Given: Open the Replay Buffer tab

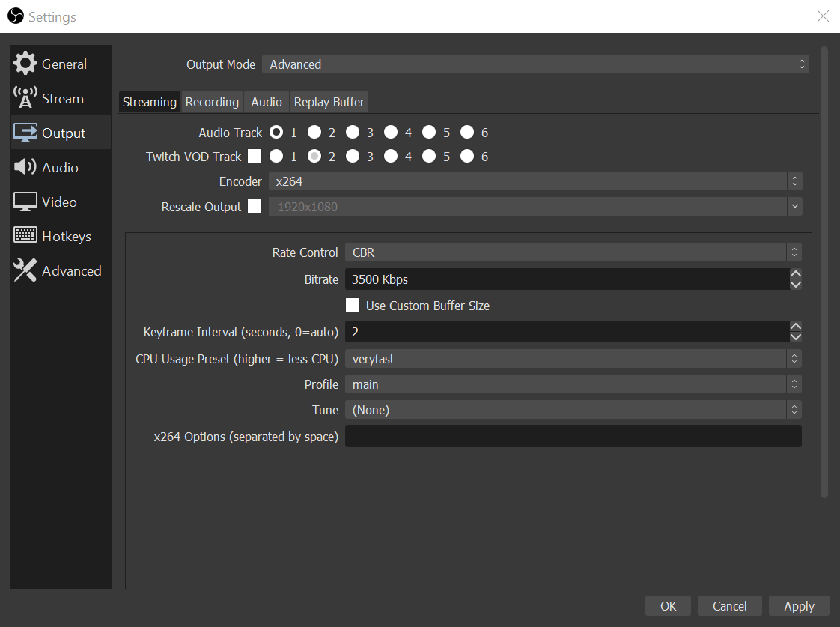Looking at the screenshot, I should 329,102.
